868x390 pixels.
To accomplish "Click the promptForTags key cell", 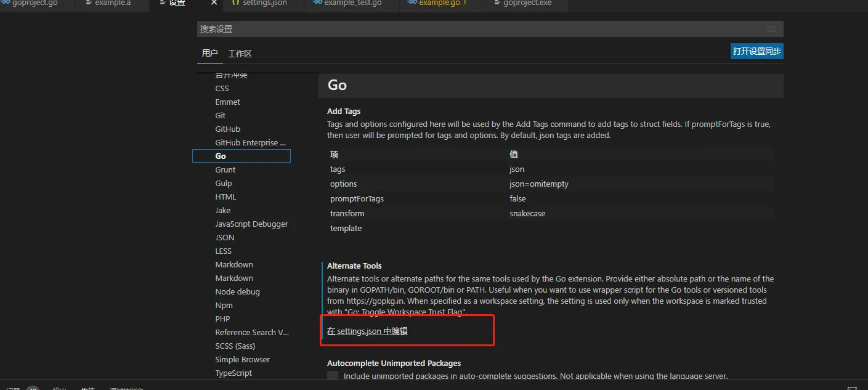I will coord(357,199).
